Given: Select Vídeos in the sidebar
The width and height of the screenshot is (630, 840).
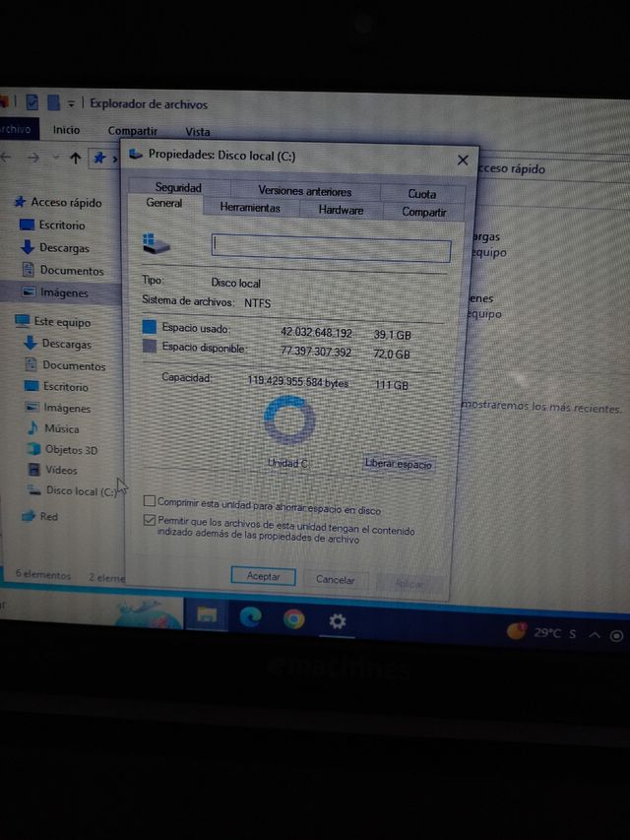Looking at the screenshot, I should (52, 470).
